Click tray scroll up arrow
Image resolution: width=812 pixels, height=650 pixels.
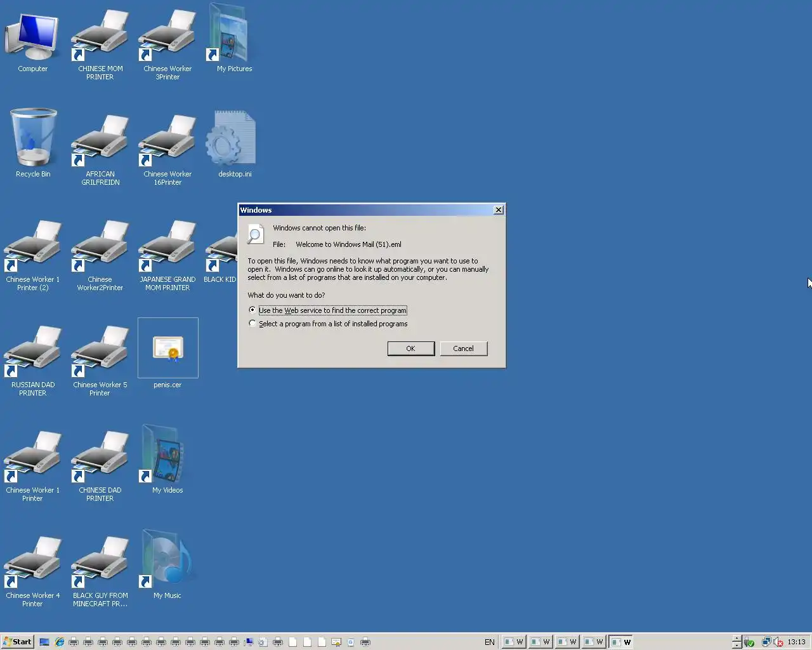737,638
